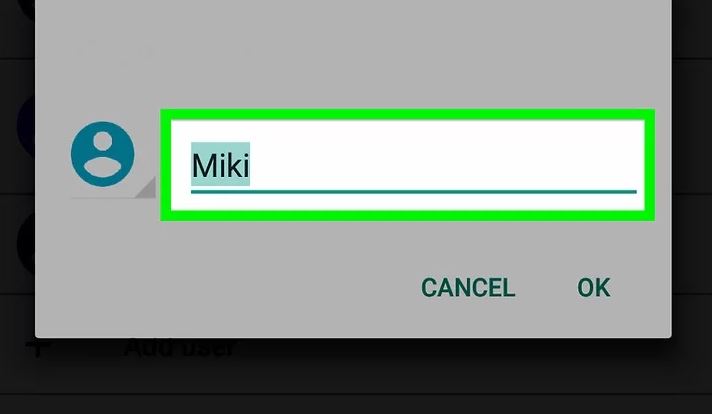Click the shoulders shape in the profile icon
The height and width of the screenshot is (414, 712).
click(103, 167)
